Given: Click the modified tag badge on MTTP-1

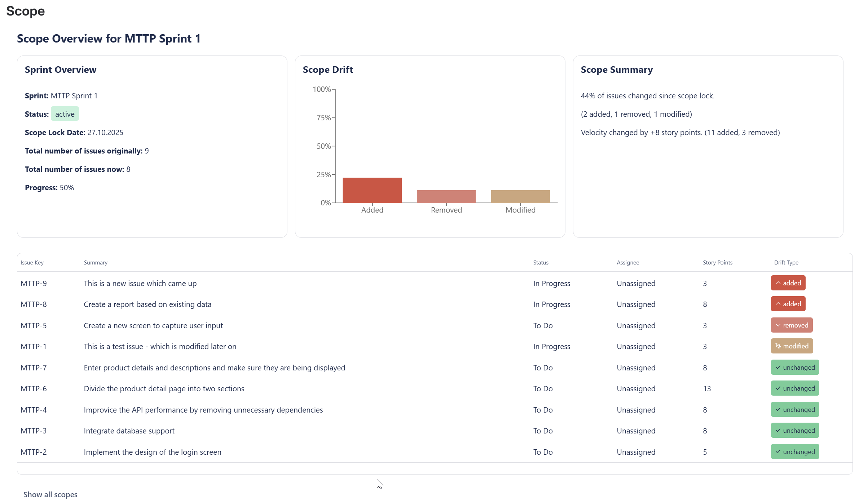Looking at the screenshot, I should point(792,346).
